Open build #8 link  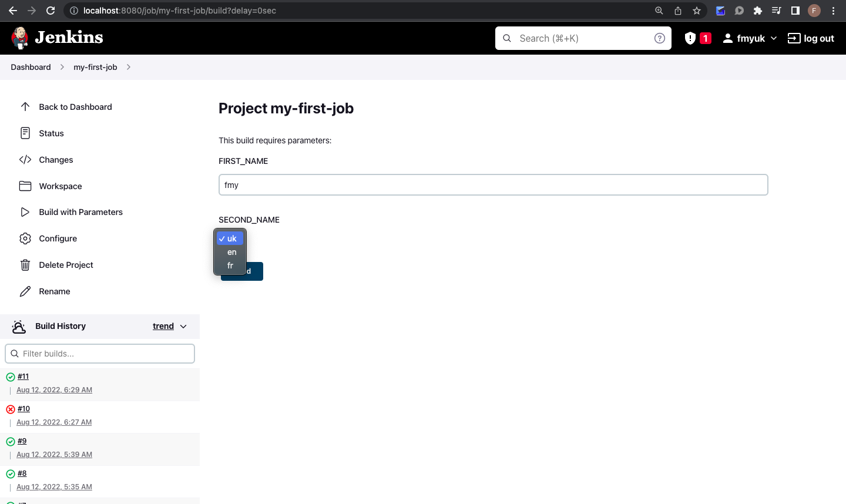pos(22,473)
